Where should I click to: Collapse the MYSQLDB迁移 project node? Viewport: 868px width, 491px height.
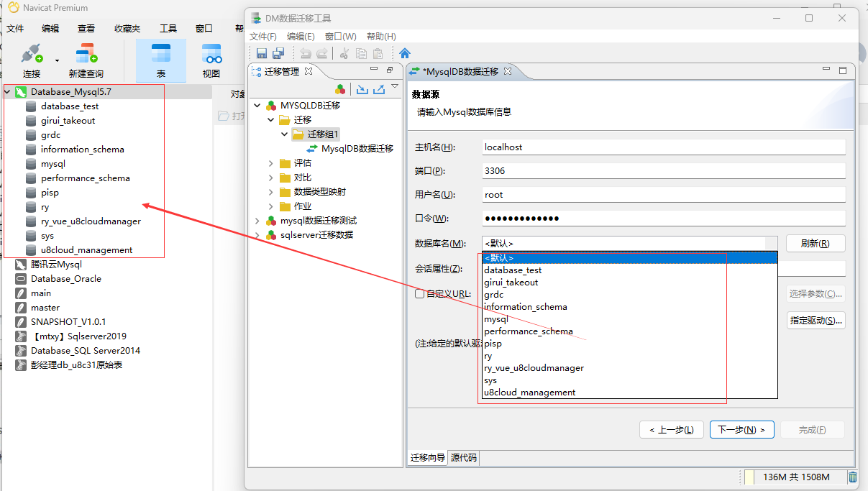[257, 106]
